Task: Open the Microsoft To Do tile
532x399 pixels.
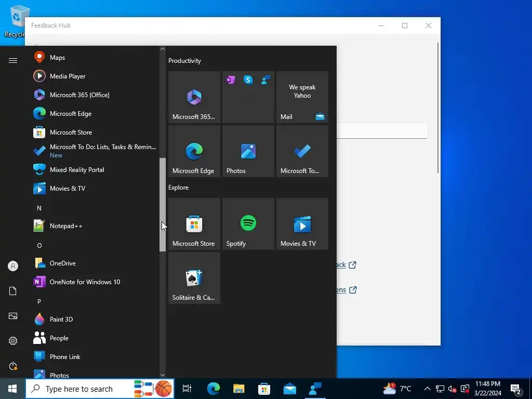Action: coord(302,151)
